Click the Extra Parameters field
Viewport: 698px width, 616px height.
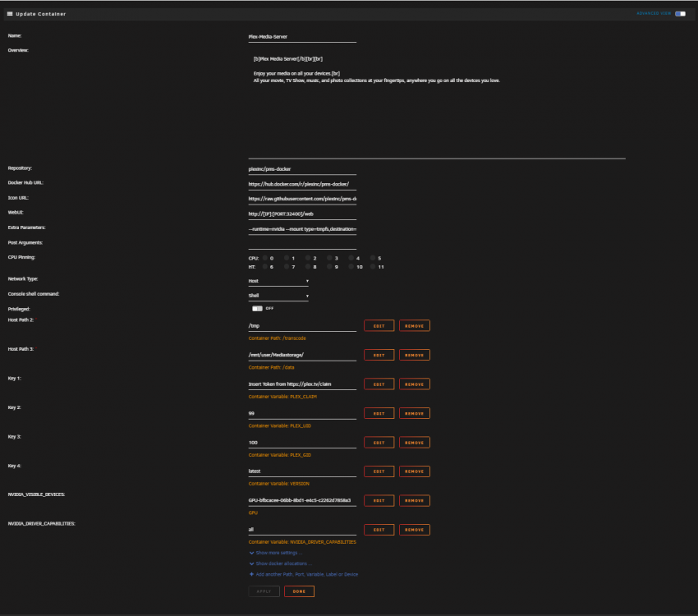[x=302, y=229]
